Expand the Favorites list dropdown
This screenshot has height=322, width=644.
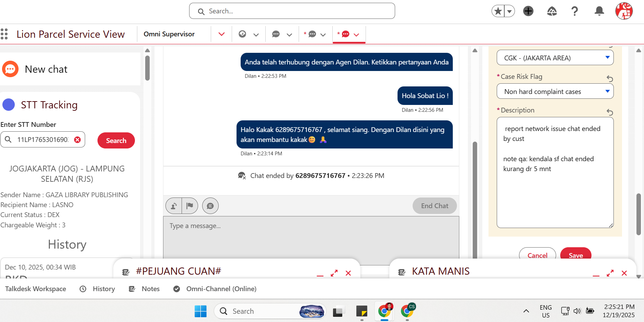(509, 11)
